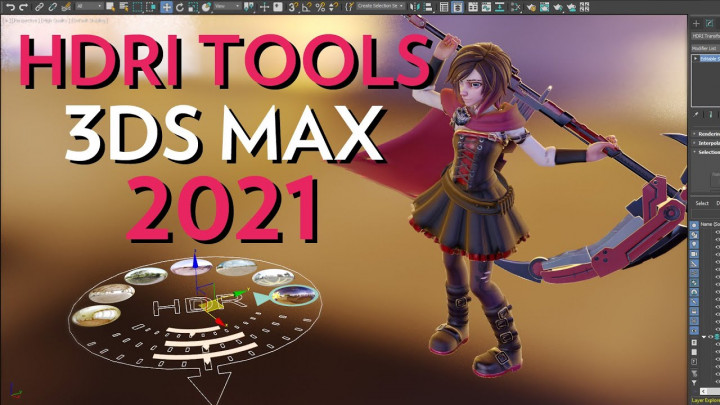
Task: Switch to the Modify command panel tab
Action: (x=709, y=24)
